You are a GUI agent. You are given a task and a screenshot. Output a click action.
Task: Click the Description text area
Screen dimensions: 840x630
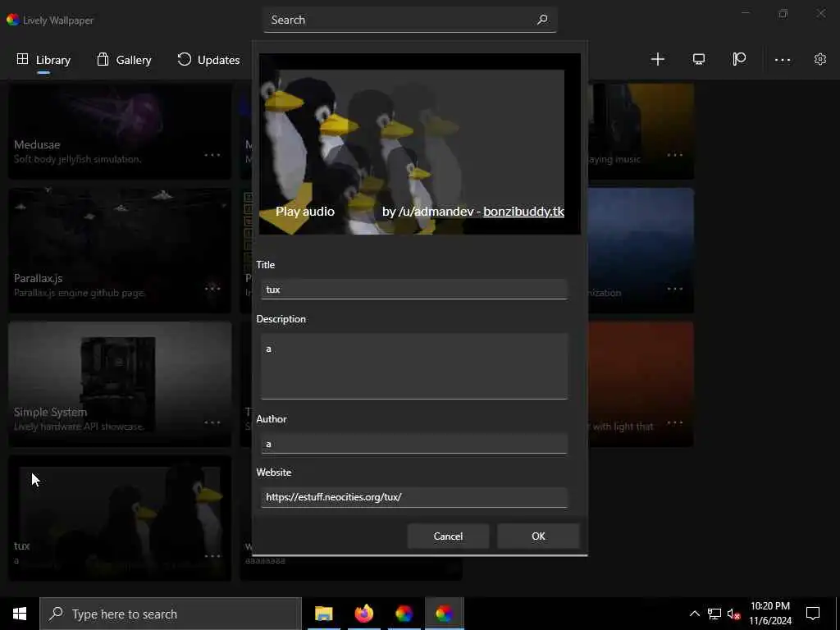[x=413, y=367]
